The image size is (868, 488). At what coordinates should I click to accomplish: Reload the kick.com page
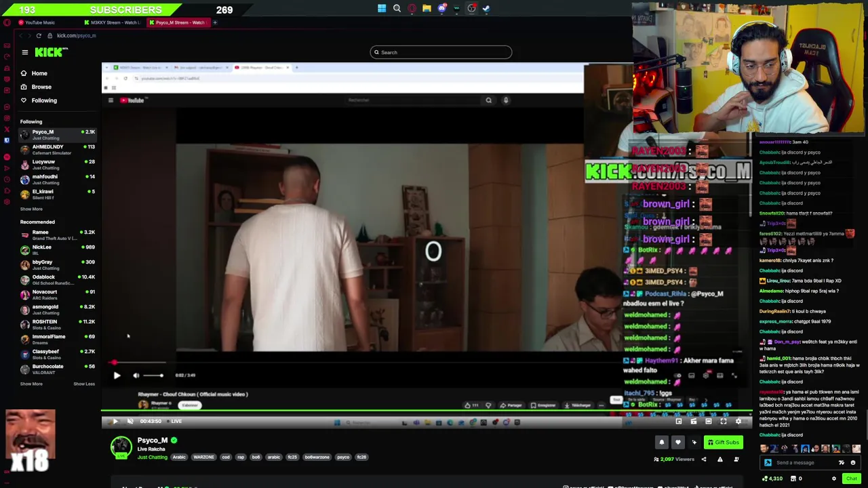click(39, 35)
